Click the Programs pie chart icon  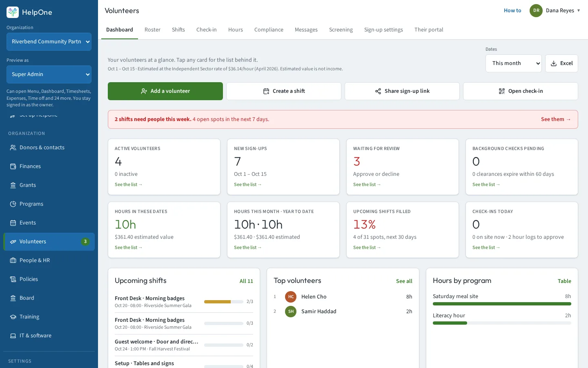[13, 204]
